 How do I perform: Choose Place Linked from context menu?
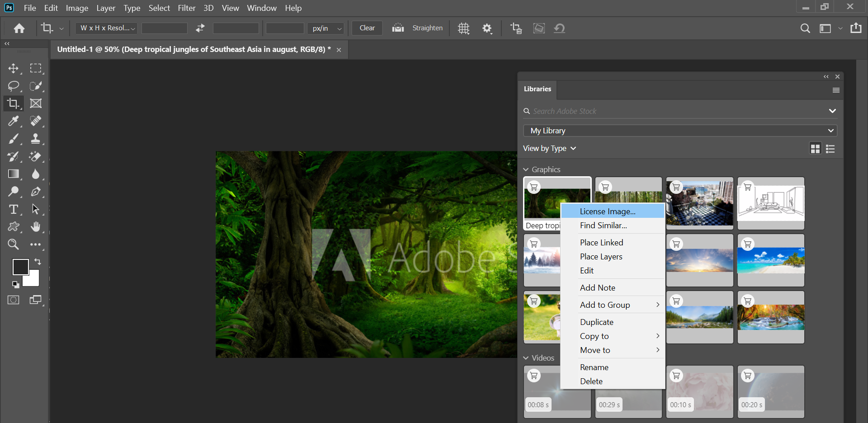[613, 243]
